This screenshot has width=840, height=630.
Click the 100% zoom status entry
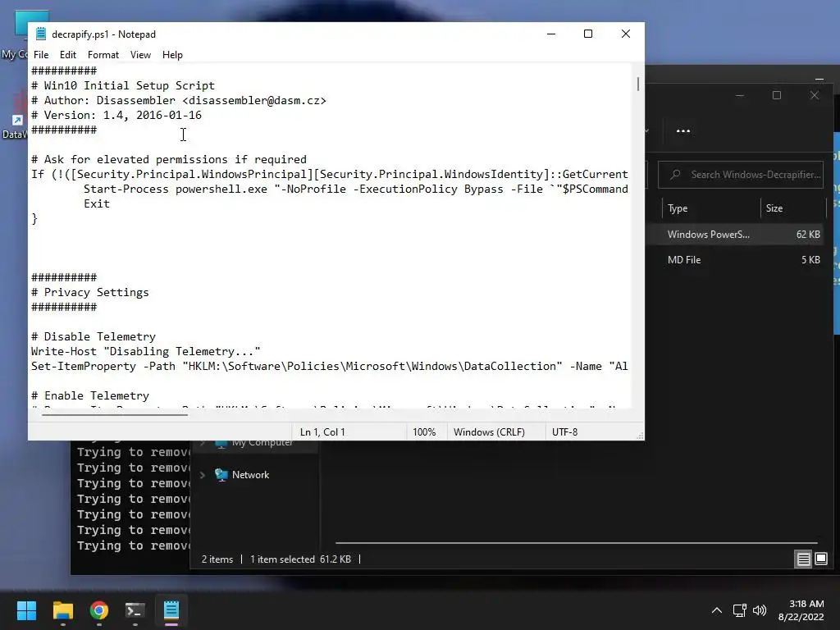[424, 431]
